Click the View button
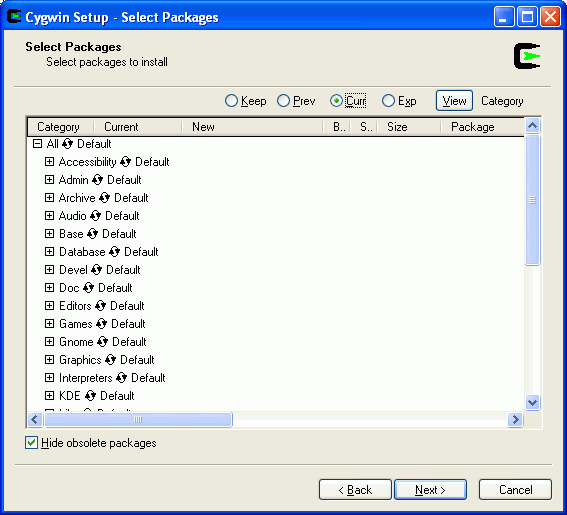Viewport: 567px width, 515px height. pos(454,101)
